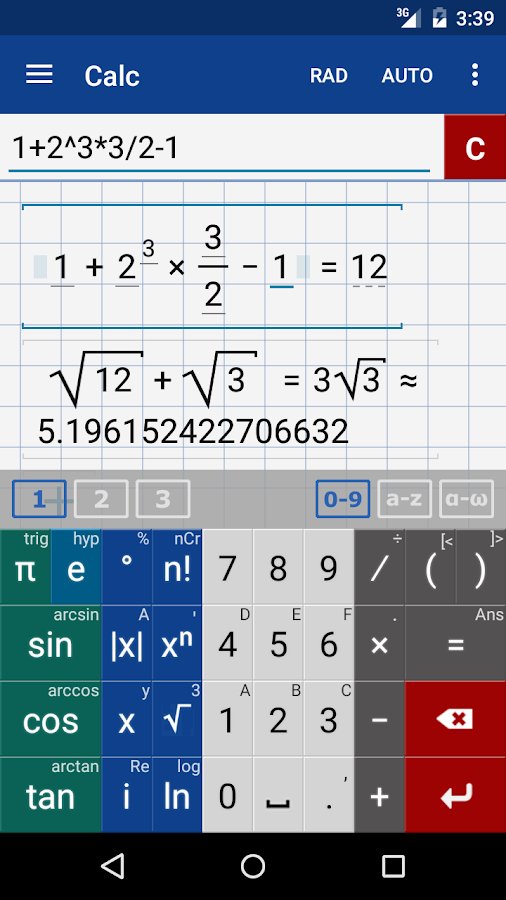Open the hamburger navigation menu
Image resolution: width=506 pixels, height=900 pixels.
point(39,75)
